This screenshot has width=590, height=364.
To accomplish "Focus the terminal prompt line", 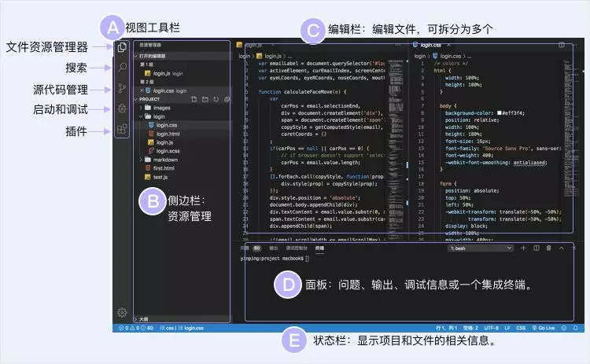I will pyautogui.click(x=275, y=259).
